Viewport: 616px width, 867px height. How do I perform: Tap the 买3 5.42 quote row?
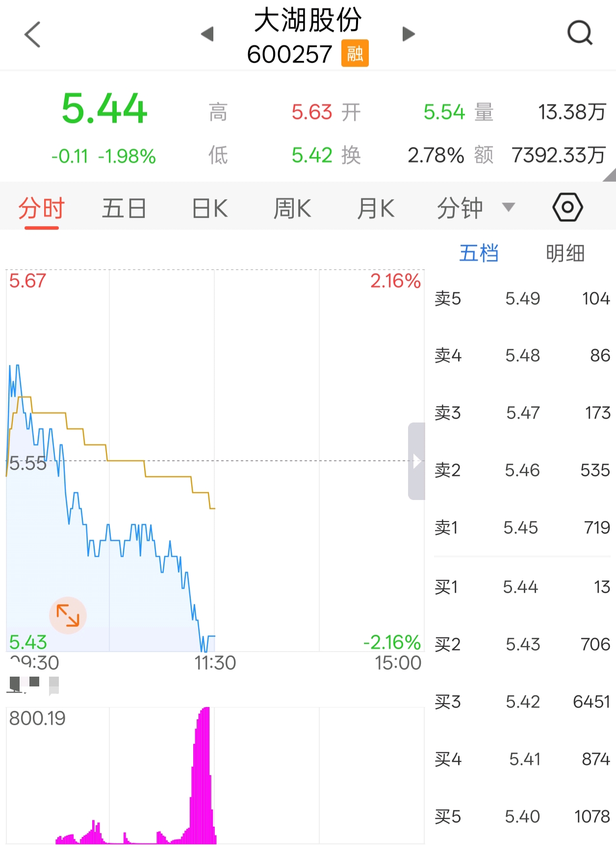[x=522, y=702]
